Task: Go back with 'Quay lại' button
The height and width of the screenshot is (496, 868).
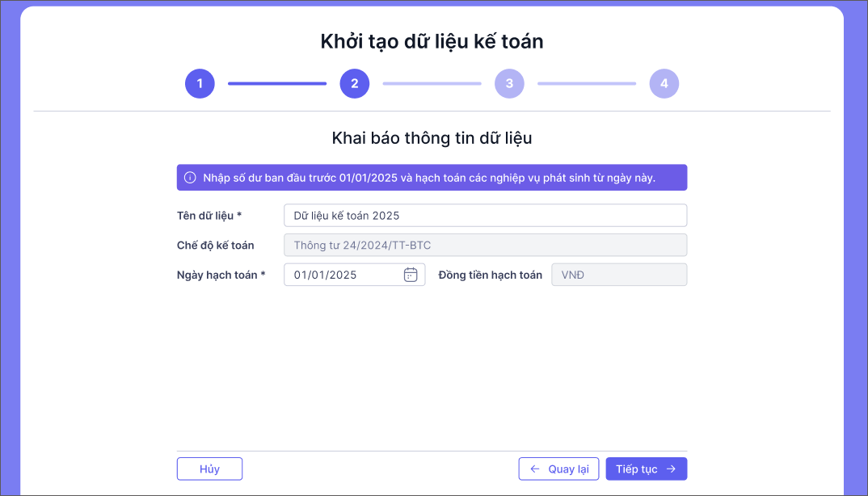Action: pos(558,469)
